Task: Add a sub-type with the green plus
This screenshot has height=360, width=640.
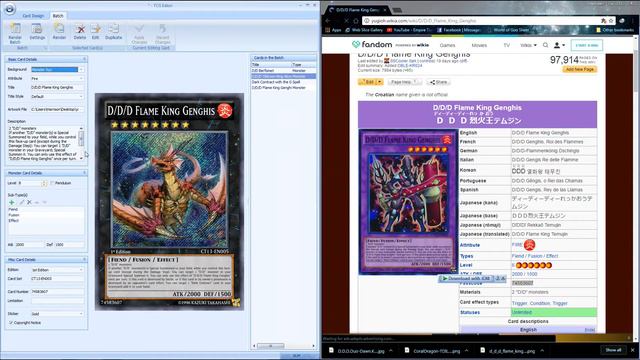Action: tap(11, 202)
